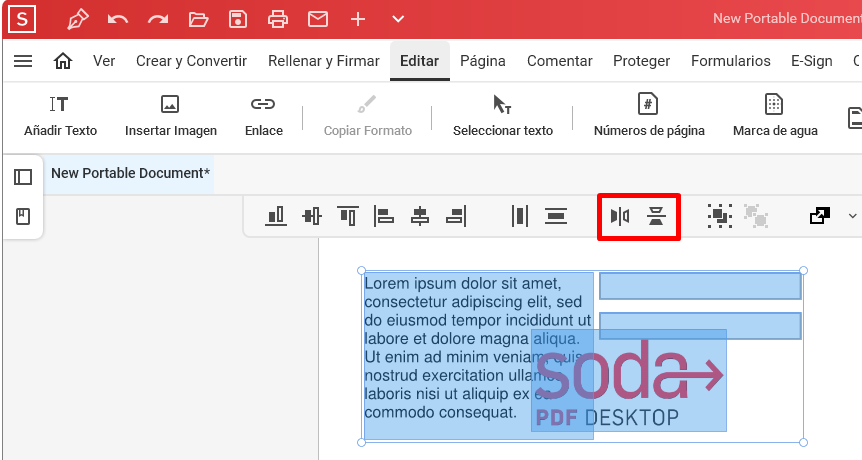
Task: Distribute objects horizontally
Action: click(x=520, y=216)
